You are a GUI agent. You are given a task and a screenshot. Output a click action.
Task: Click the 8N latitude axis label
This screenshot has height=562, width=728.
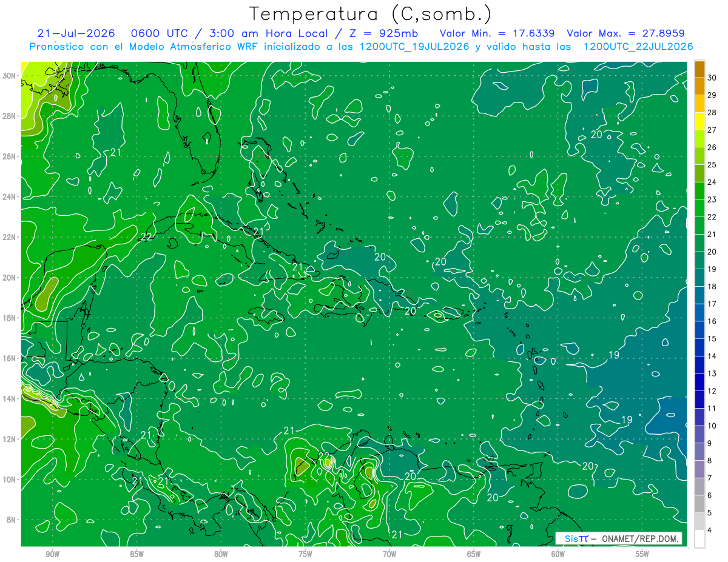point(12,520)
